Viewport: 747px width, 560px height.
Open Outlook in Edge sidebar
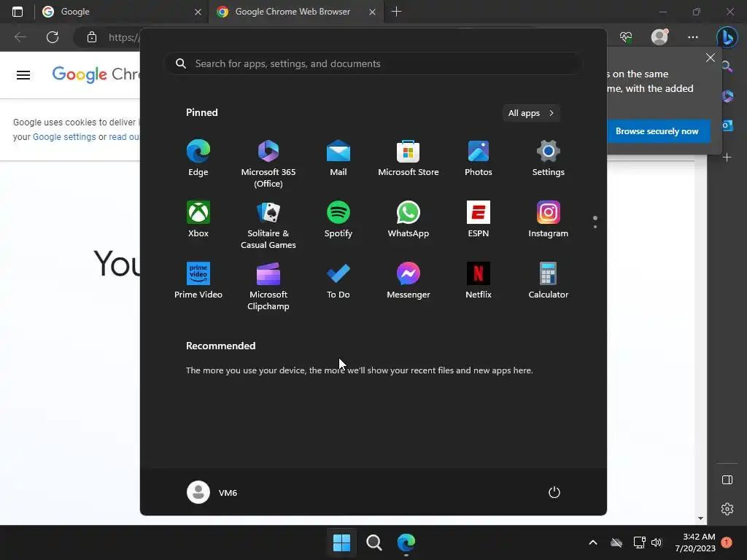pos(727,125)
